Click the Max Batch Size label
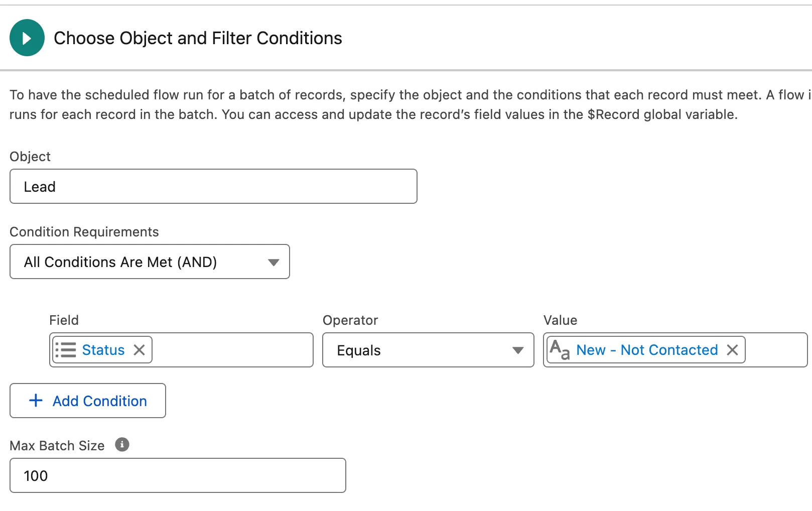This screenshot has width=812, height=511. [x=57, y=446]
